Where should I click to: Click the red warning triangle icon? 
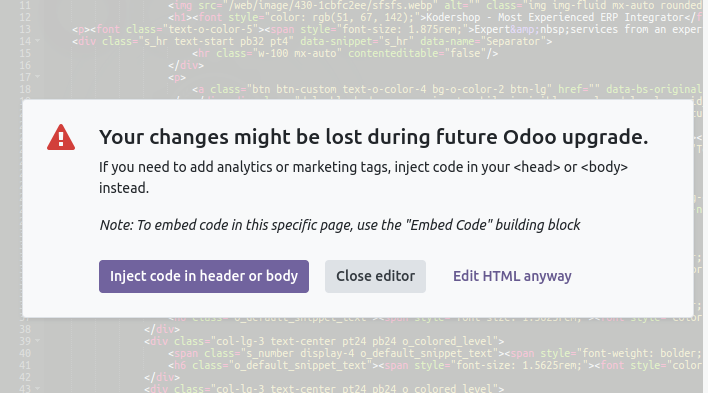(x=61, y=137)
